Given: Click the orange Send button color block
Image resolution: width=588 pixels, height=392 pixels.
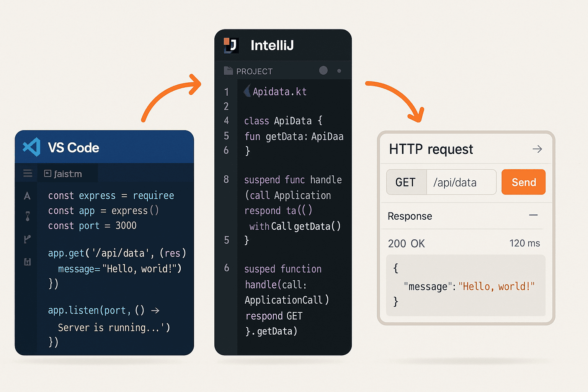Looking at the screenshot, I should click(523, 182).
